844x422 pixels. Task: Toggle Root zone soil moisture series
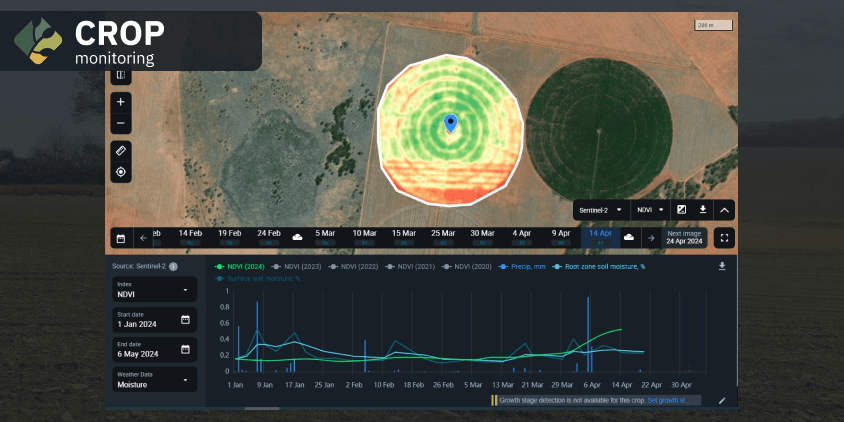click(599, 266)
